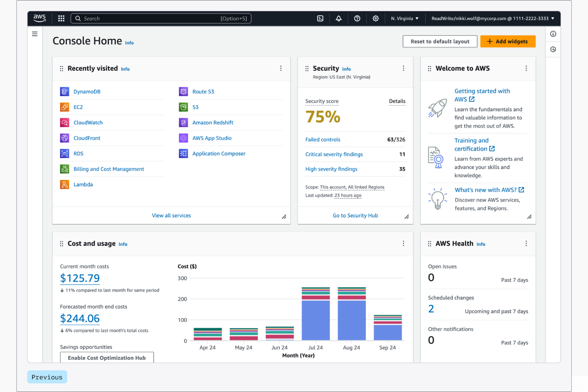
Task: Click the help question mark icon
Action: pos(357,18)
